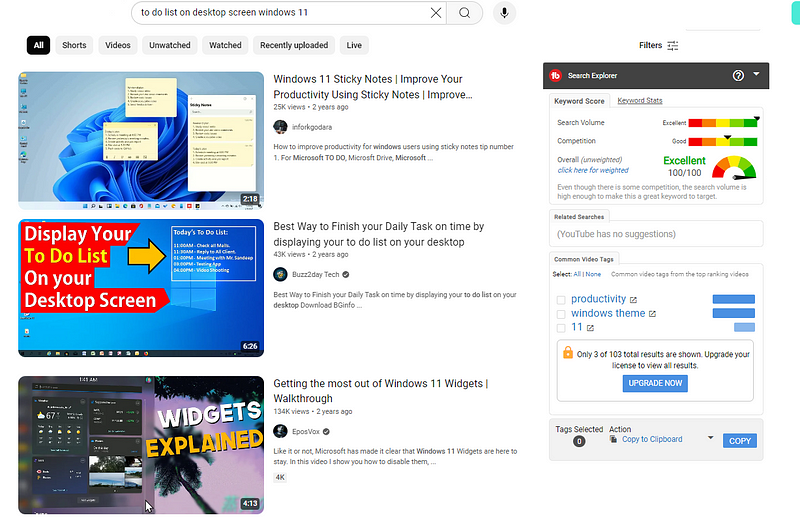Screen dimensions: 800x522
Task: Click the orange lock icon
Action: 567,352
